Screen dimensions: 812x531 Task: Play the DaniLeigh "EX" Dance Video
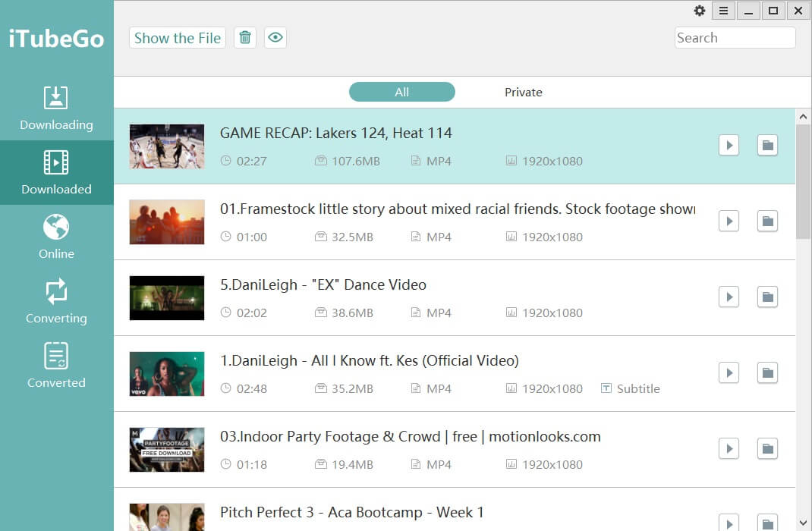pos(729,297)
